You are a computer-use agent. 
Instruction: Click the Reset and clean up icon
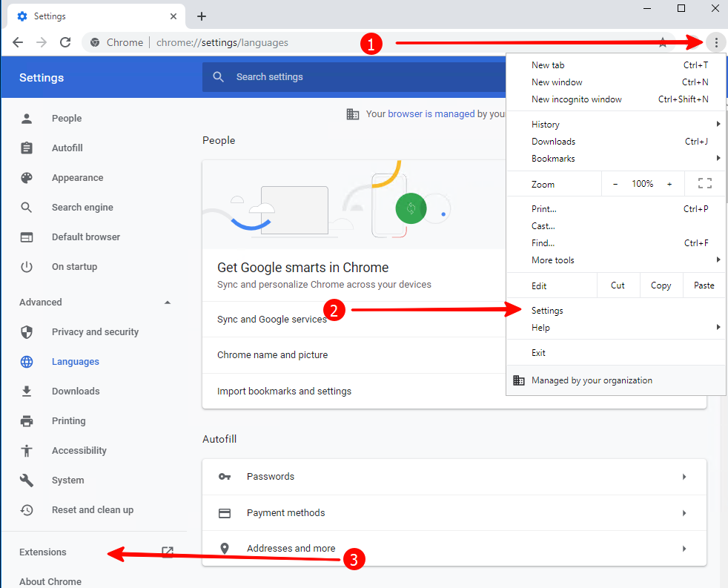(x=27, y=510)
